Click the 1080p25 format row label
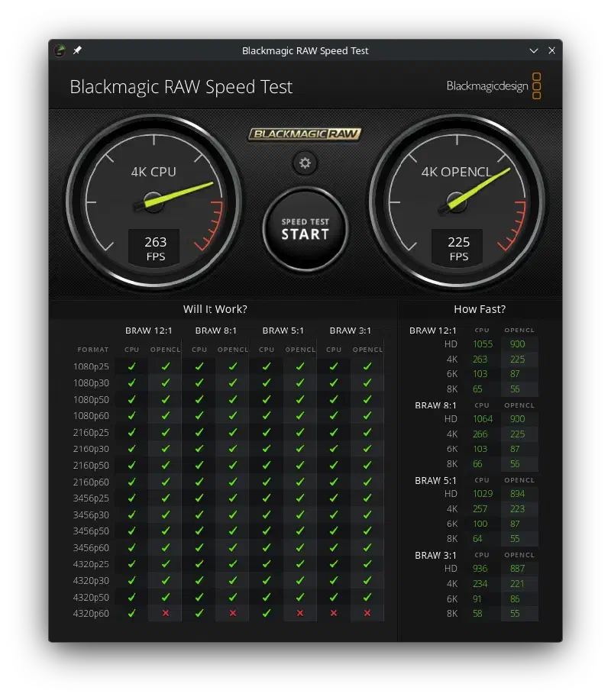The width and height of the screenshot is (611, 700). 91,366
